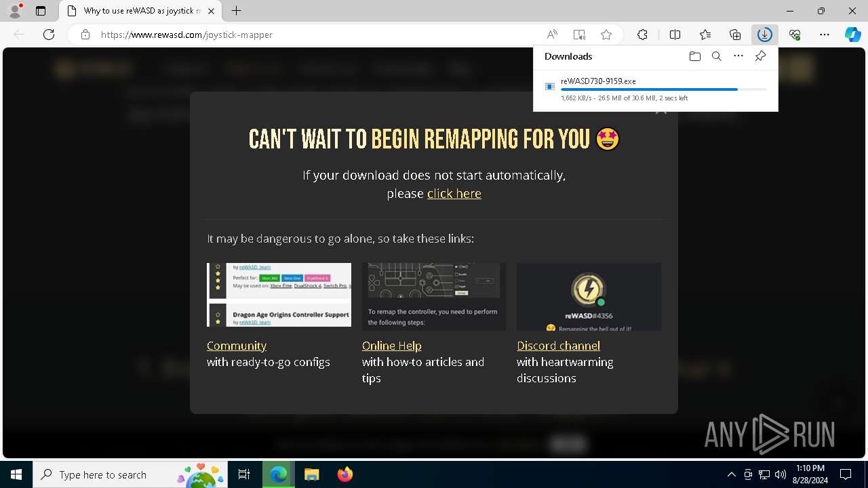Screen dimensions: 868x488
Task: Click the taskbar search box
Action: point(129,474)
